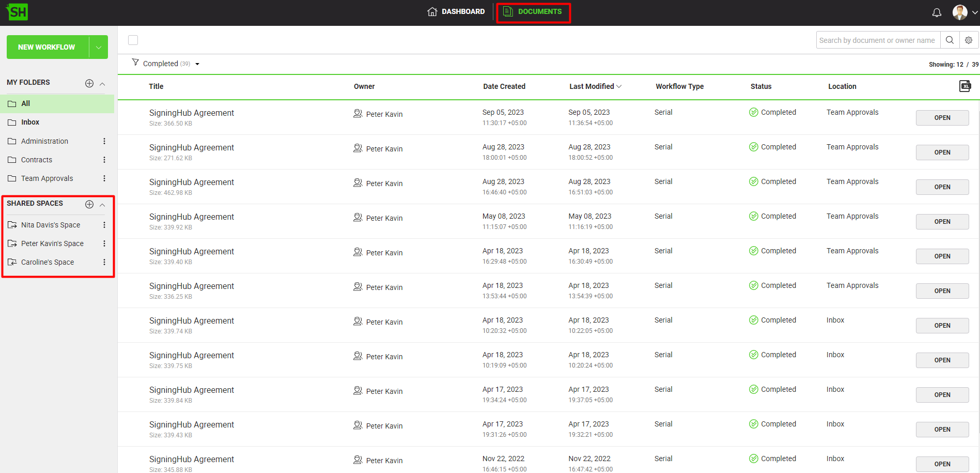
Task: Open the search settings gear icon
Action: [969, 40]
